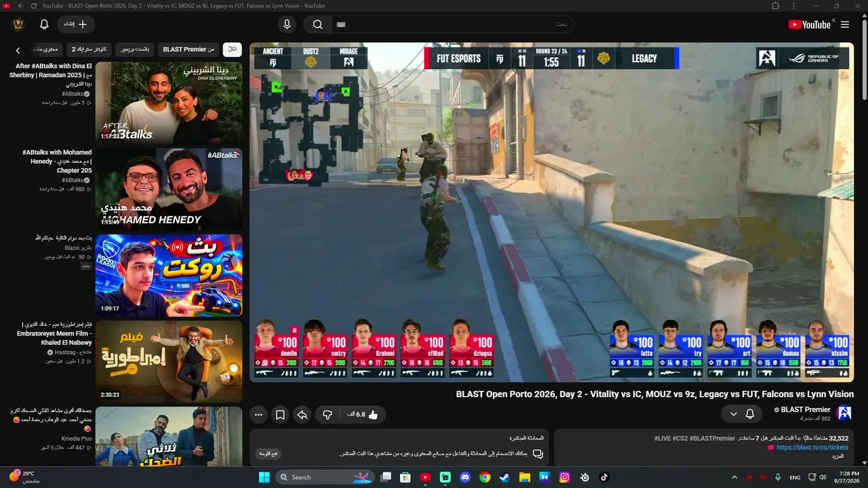Open the weather widget showing 29°C
Image resolution: width=868 pixels, height=488 pixels.
tap(24, 477)
